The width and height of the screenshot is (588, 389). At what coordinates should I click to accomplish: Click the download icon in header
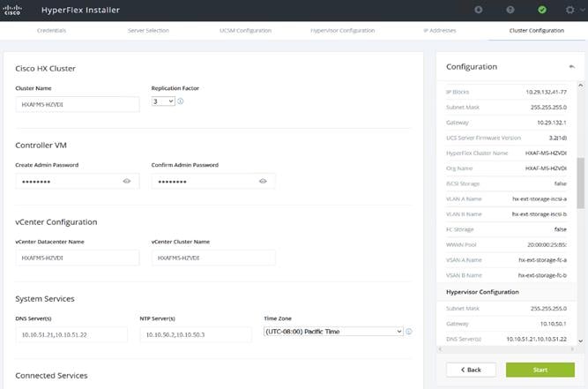(x=478, y=10)
